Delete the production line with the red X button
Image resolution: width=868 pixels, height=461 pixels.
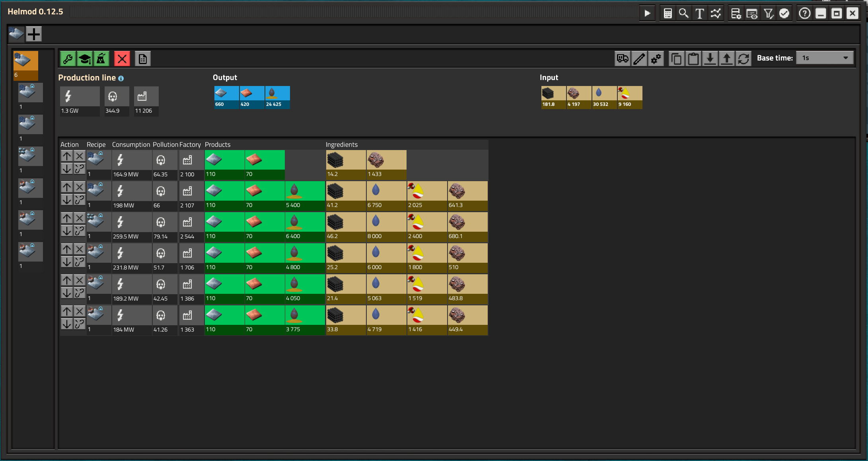click(x=122, y=59)
